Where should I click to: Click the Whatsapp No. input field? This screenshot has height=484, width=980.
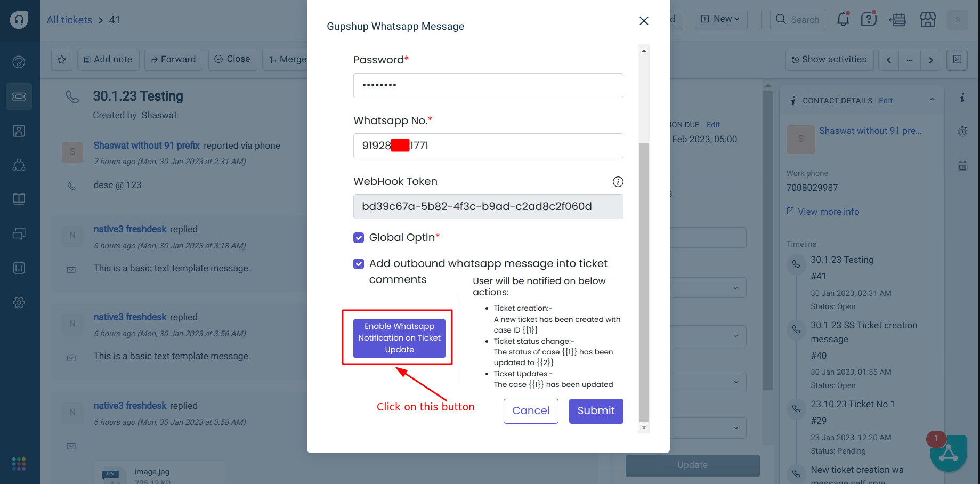(x=488, y=146)
